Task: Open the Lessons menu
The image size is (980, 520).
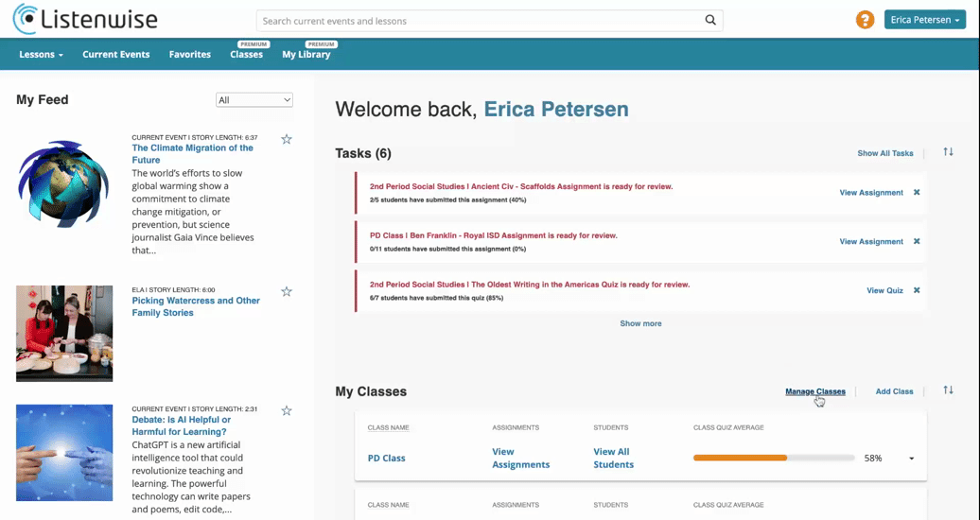Action: pyautogui.click(x=42, y=55)
